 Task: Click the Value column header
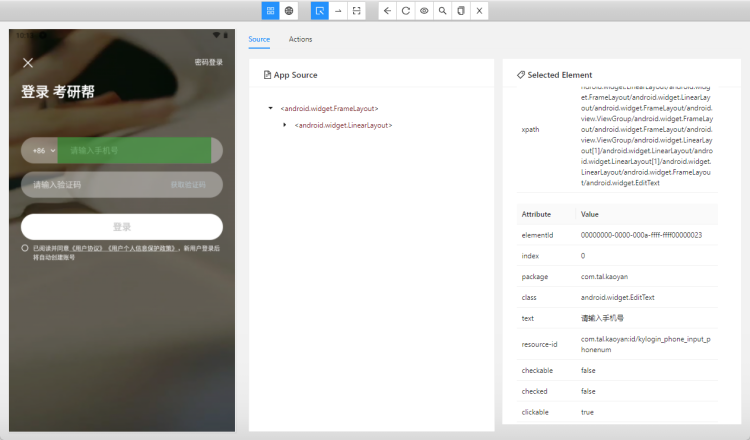(x=589, y=214)
